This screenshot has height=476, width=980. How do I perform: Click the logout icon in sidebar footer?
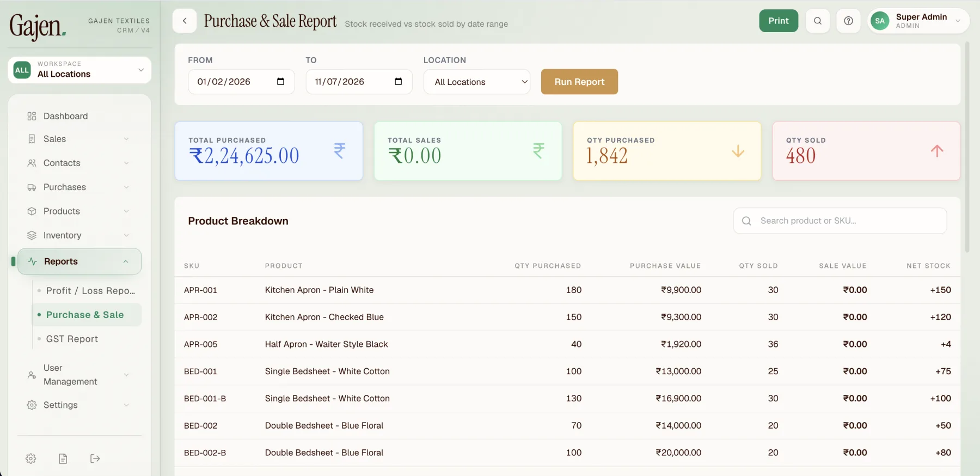[x=95, y=459]
